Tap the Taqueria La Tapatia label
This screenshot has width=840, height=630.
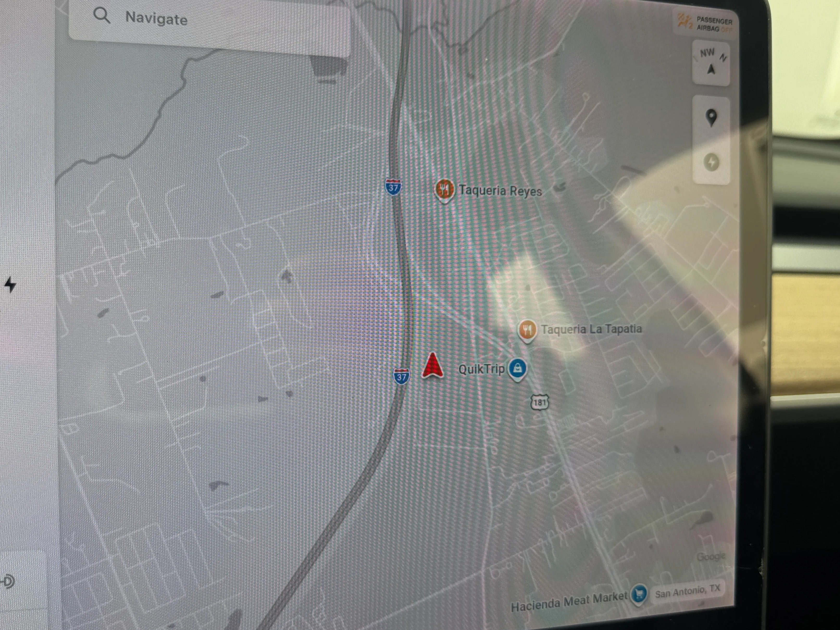point(591,329)
